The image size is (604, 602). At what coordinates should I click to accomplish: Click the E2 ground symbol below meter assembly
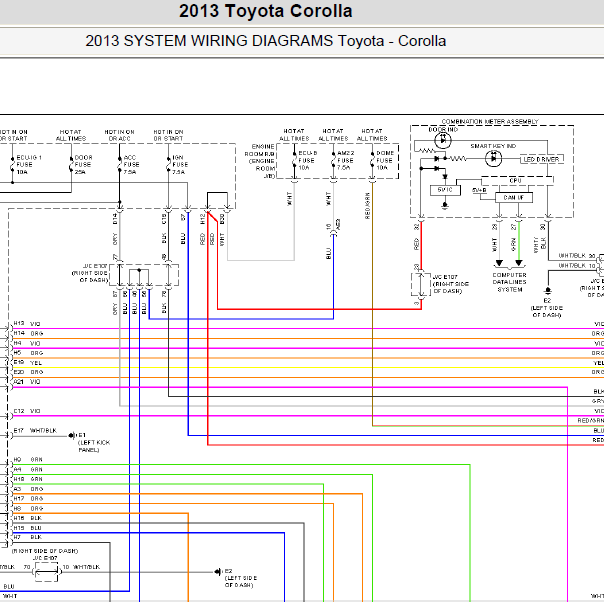547,291
